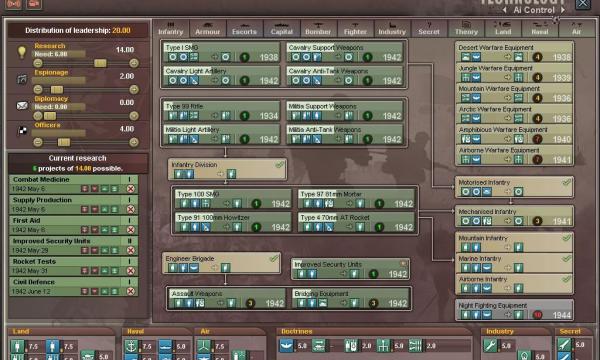Viewport: 600px width, 360px height.
Task: Open the Secret technology tab
Action: [x=429, y=29]
